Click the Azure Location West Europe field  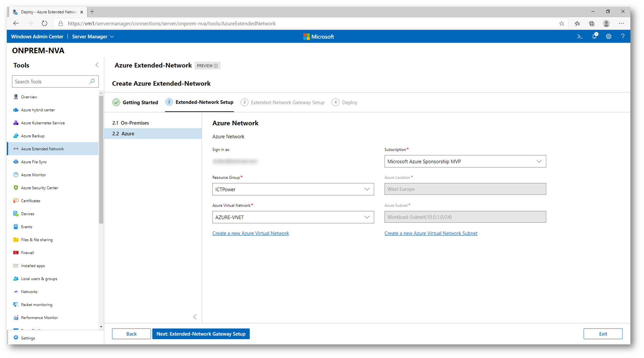(x=465, y=189)
